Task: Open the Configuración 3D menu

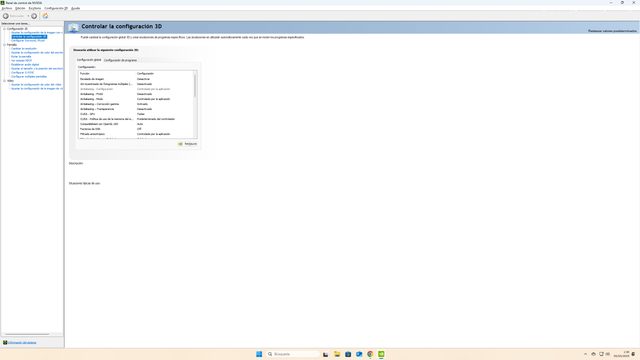Action: tap(56, 8)
